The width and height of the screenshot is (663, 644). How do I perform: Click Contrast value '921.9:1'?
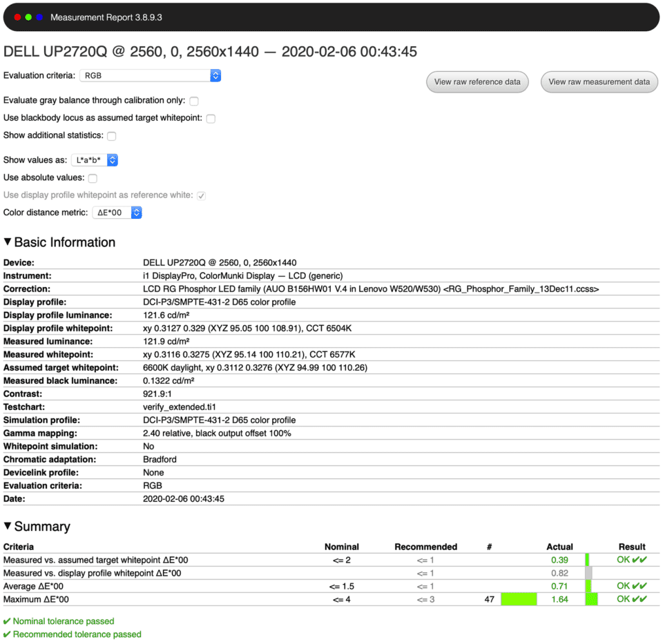(x=157, y=394)
